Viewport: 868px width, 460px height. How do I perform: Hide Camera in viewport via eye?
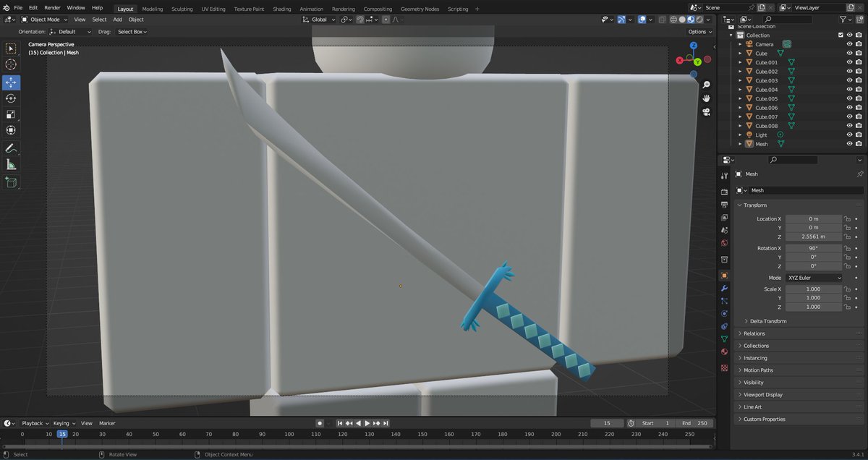[850, 44]
